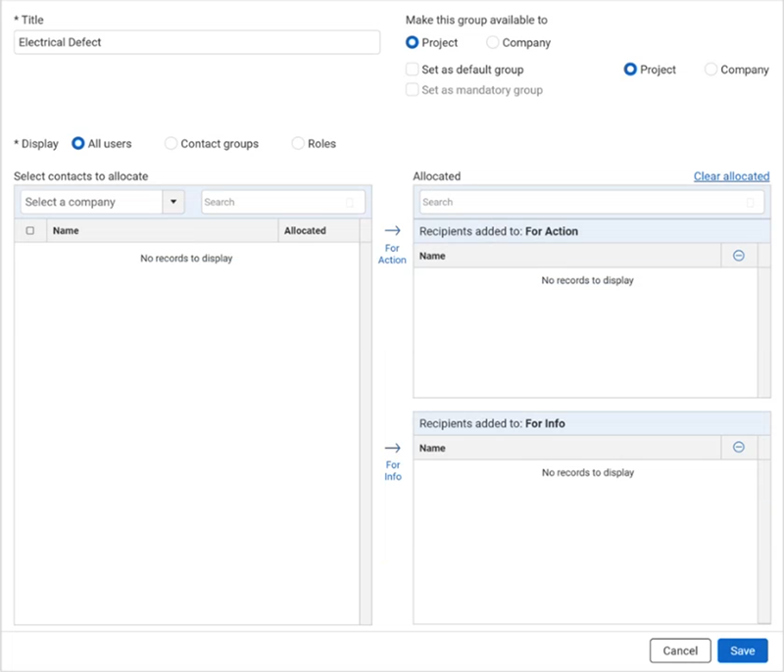This screenshot has width=784, height=672.
Task: Click the Allocated column header in contacts table
Action: coord(318,231)
